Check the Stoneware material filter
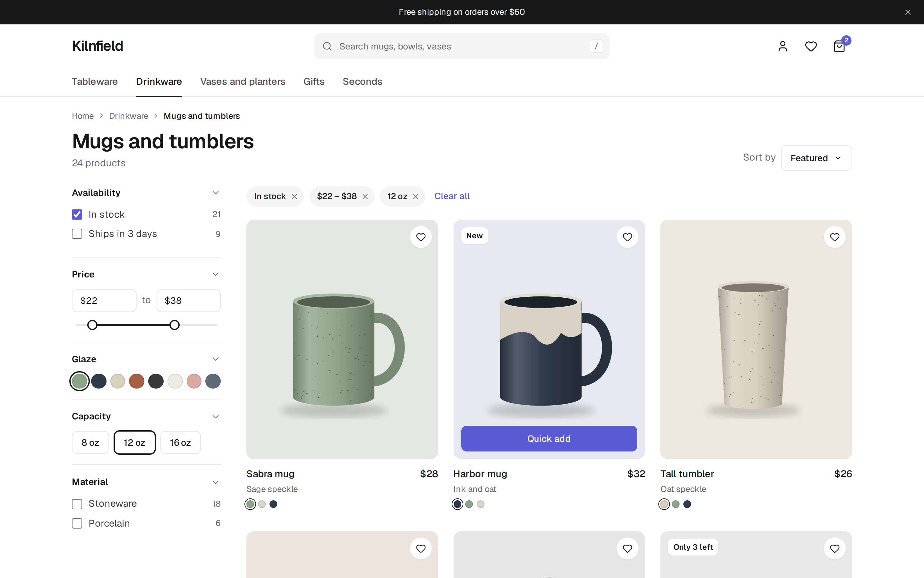The image size is (924, 578). point(77,504)
